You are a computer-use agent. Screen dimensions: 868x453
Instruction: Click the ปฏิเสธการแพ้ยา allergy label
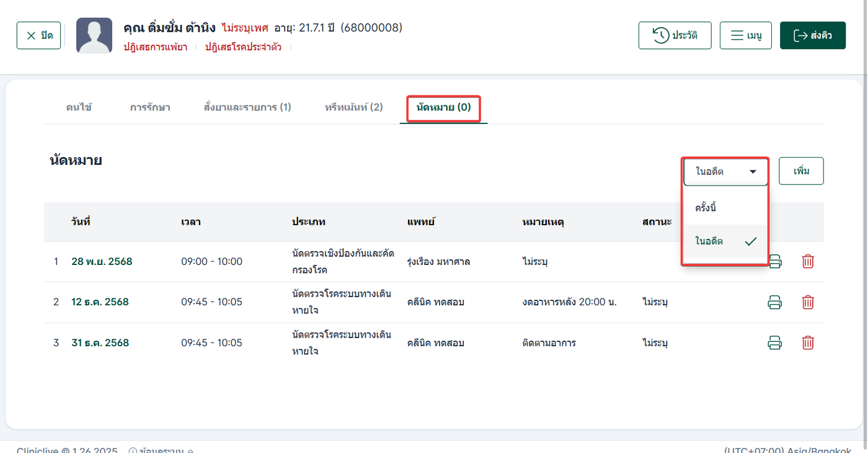point(155,47)
